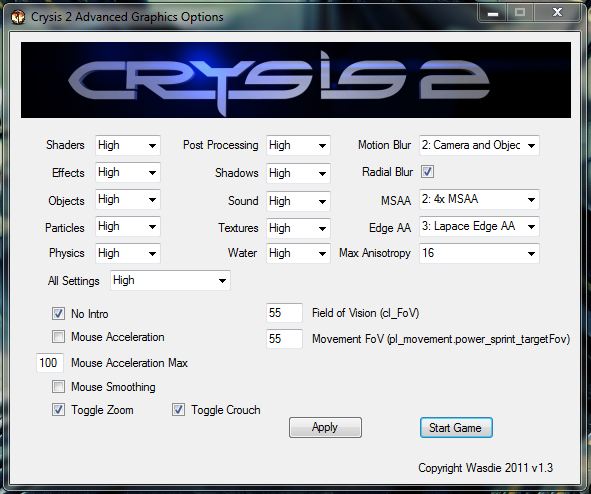Toggle the Radial Blur checkbox
Screen dimensions: 591x494
[427, 172]
